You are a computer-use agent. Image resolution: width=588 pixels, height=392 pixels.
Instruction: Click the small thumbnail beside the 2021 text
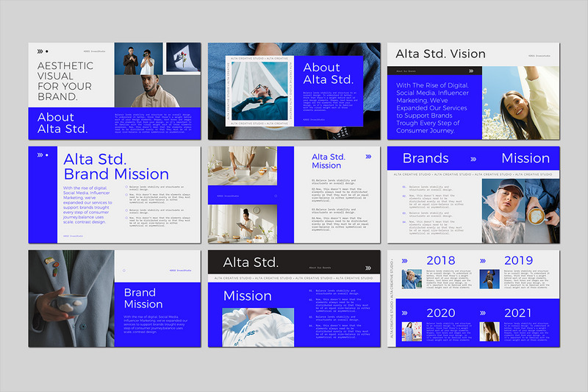click(490, 332)
